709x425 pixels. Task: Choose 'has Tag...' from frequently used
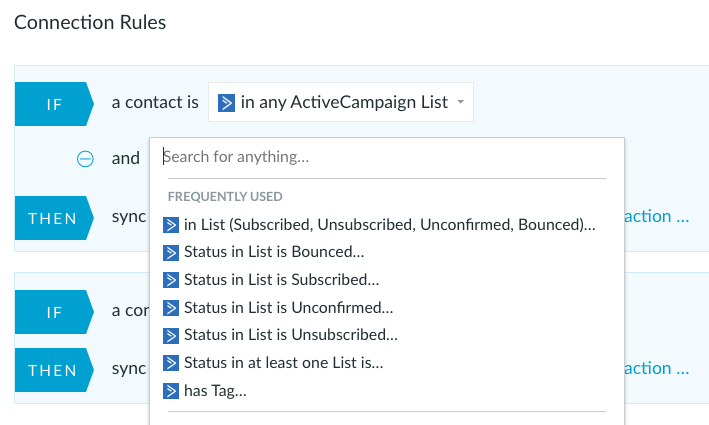(215, 391)
